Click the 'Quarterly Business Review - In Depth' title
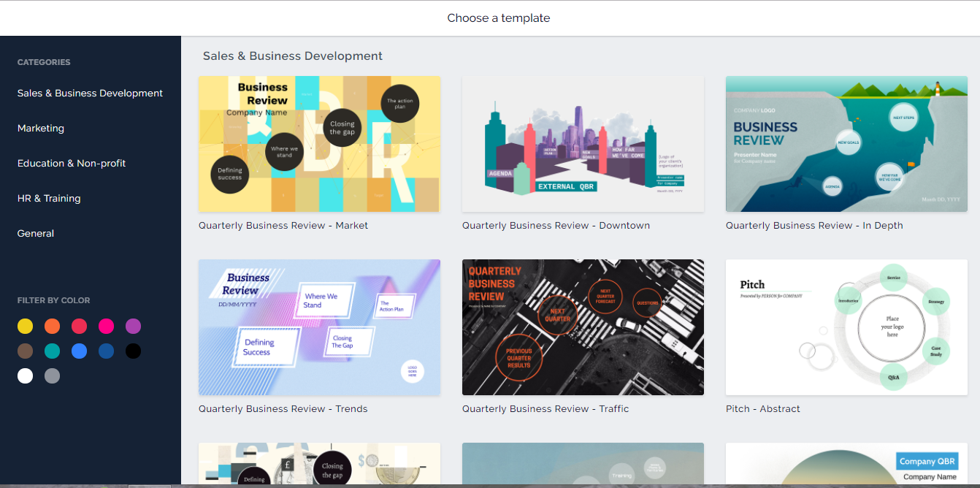The width and height of the screenshot is (980, 488). 814,226
